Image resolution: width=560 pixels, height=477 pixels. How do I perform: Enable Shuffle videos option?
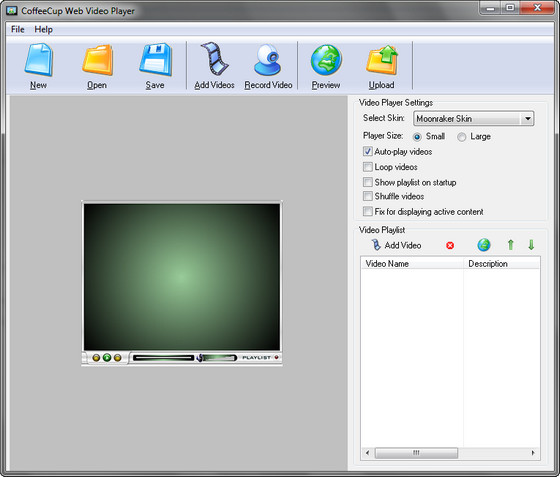[368, 196]
